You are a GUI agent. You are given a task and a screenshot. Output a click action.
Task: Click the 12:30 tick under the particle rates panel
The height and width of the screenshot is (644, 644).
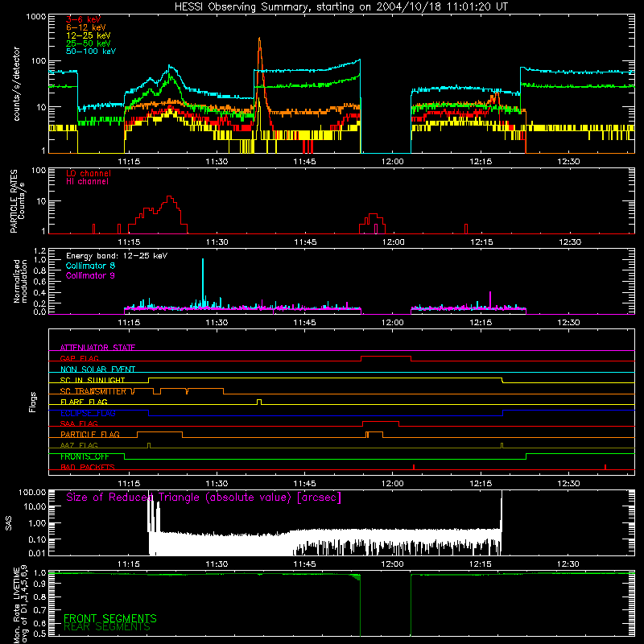570,242
